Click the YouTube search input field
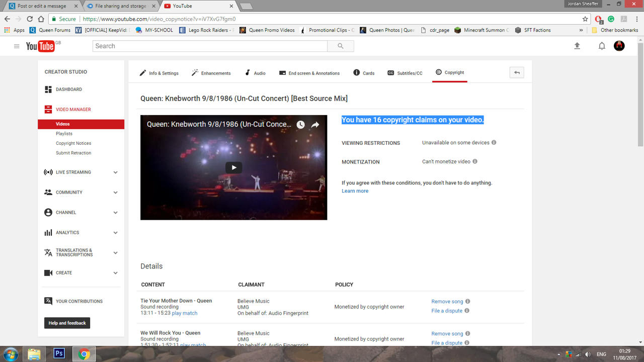This screenshot has width=644, height=362. pyautogui.click(x=210, y=46)
